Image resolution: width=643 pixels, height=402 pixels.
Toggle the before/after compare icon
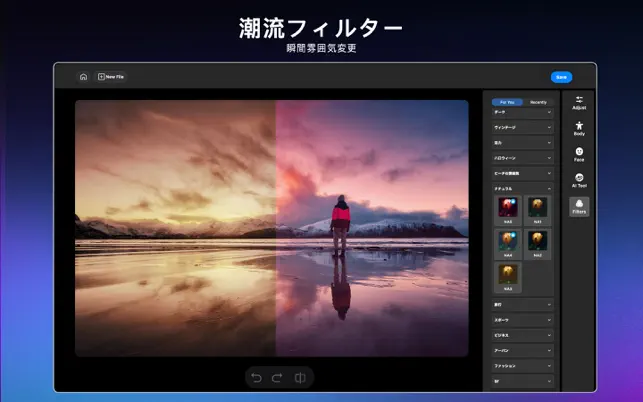coord(300,377)
